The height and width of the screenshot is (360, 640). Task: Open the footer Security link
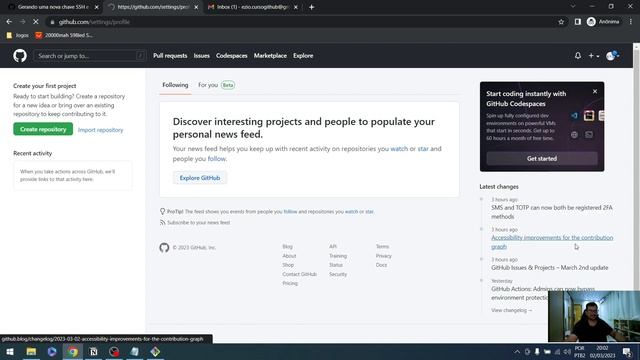point(338,274)
